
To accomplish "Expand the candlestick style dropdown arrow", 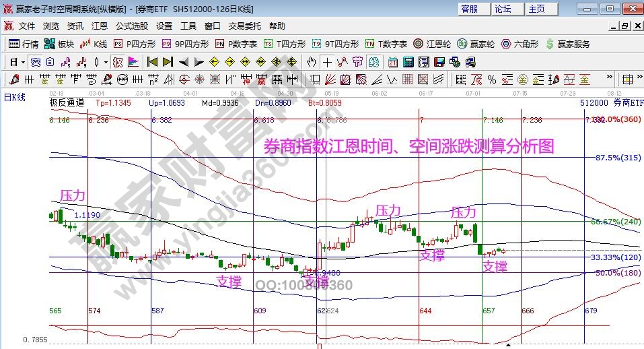I will point(105,62).
